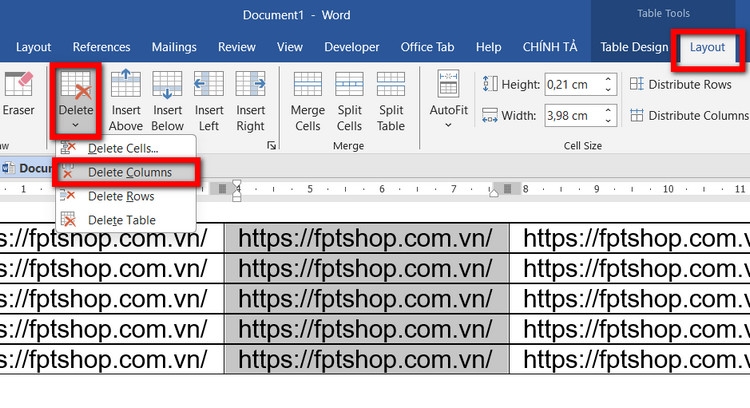Click Distribute Rows
Image resolution: width=750 pixels, height=408 pixels.
coord(681,85)
